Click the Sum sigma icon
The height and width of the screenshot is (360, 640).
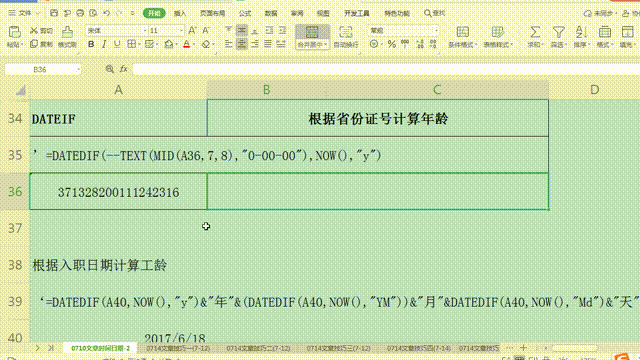(535, 32)
